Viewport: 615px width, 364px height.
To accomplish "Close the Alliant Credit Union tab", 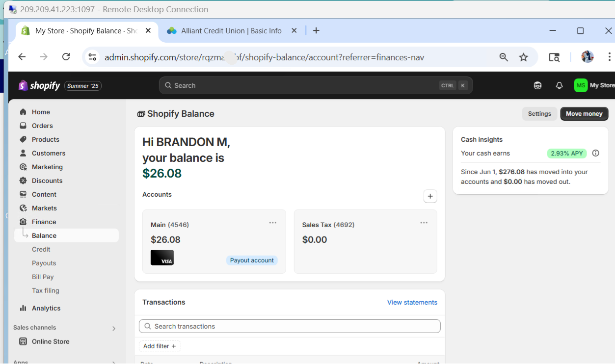I will point(294,30).
